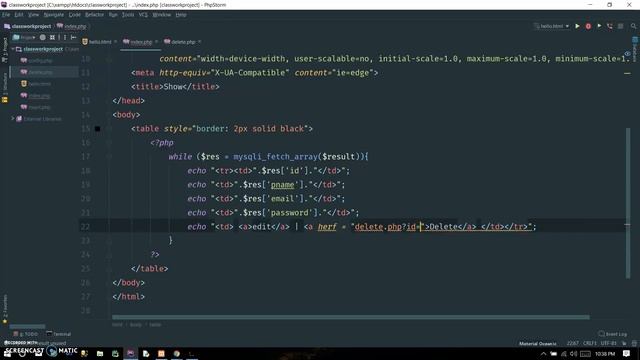Click the Stop square icon
The width and height of the screenshot is (640, 360).
click(x=620, y=26)
